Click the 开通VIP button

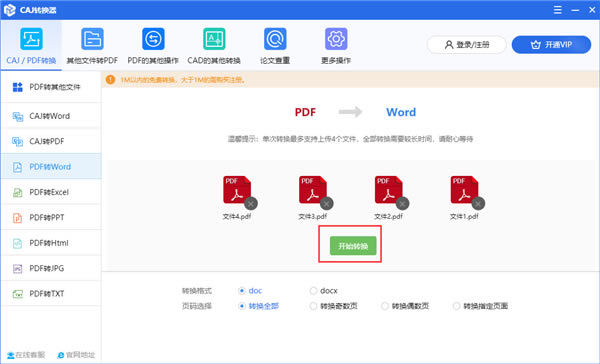[551, 45]
